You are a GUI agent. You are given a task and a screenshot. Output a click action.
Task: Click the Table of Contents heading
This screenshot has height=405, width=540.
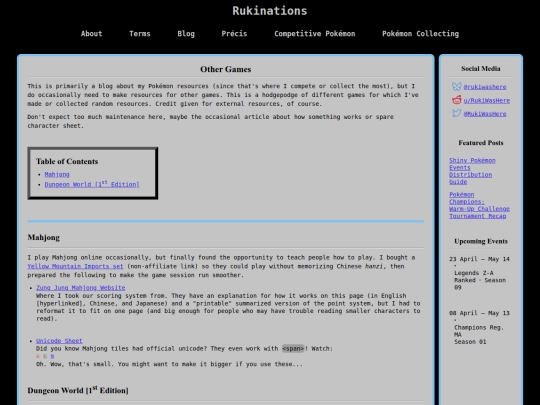(x=67, y=161)
